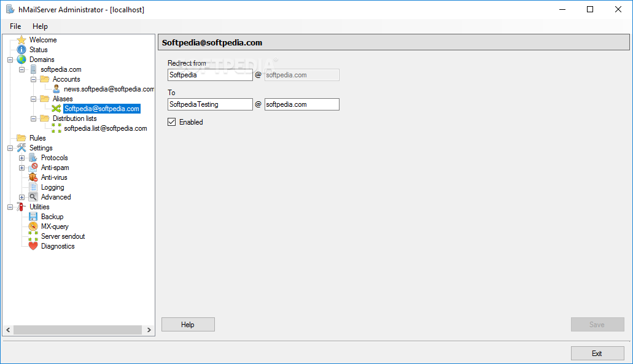This screenshot has width=633, height=364.
Task: Select the MX-query tree item label
Action: click(x=55, y=227)
